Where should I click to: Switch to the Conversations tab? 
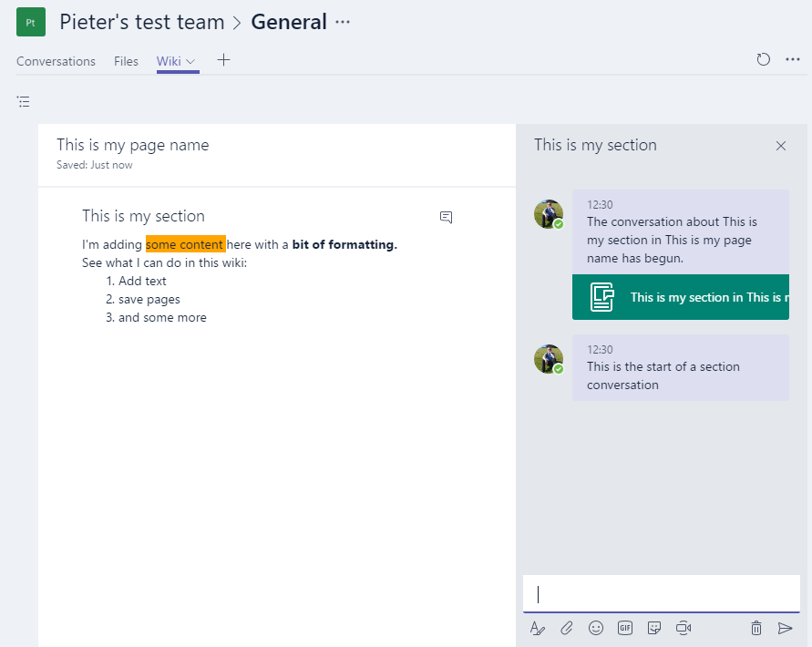pyautogui.click(x=56, y=61)
